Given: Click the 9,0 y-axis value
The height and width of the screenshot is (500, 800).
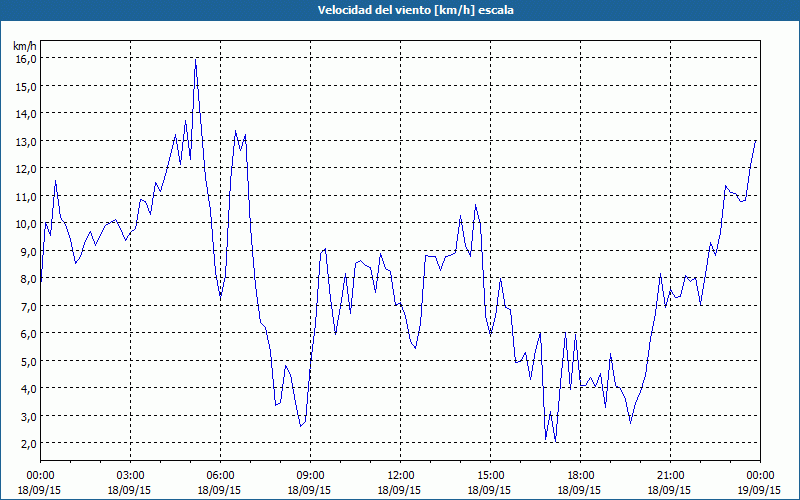Looking at the screenshot, I should point(28,252).
